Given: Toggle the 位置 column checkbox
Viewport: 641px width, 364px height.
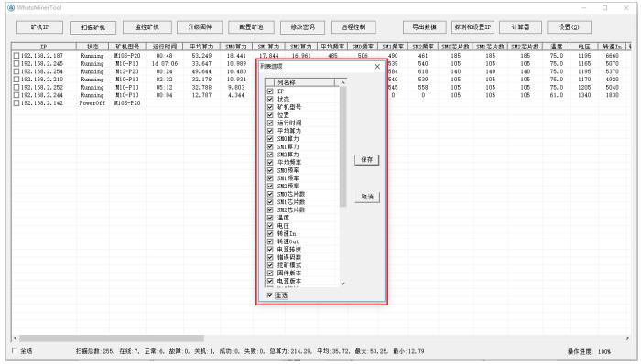Looking at the screenshot, I should pyautogui.click(x=270, y=114).
